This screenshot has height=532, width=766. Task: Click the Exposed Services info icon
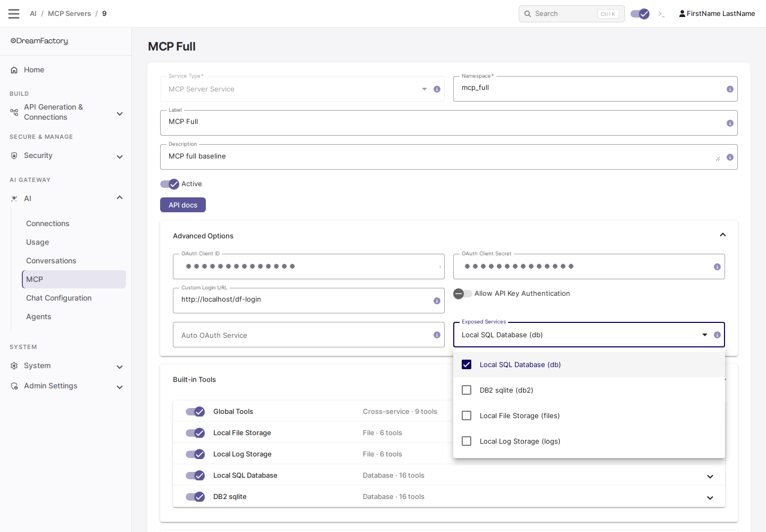click(x=717, y=335)
